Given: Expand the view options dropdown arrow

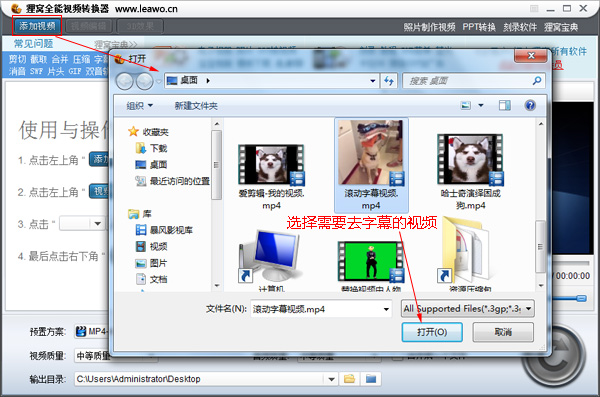Looking at the screenshot, I should 481,105.
